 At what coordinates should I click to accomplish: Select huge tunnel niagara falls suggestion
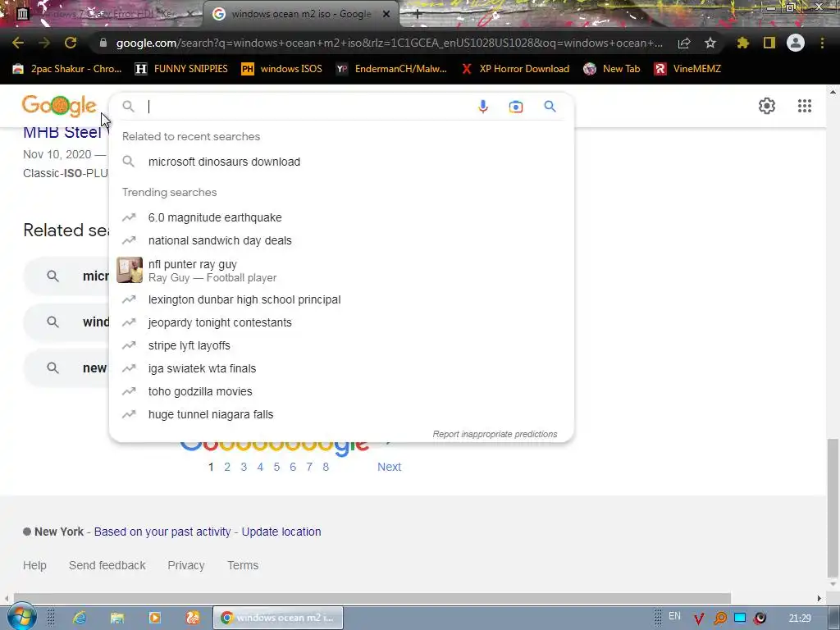(x=341, y=414)
